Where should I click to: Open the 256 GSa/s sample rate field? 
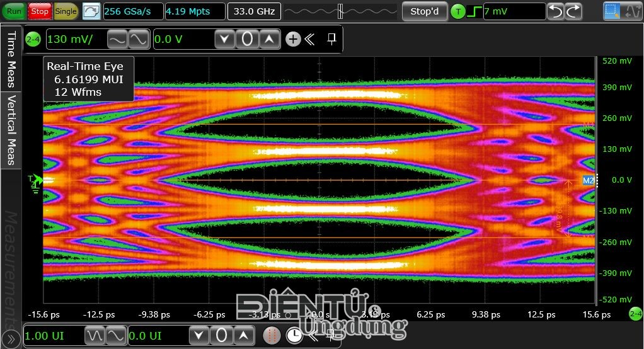click(x=133, y=11)
